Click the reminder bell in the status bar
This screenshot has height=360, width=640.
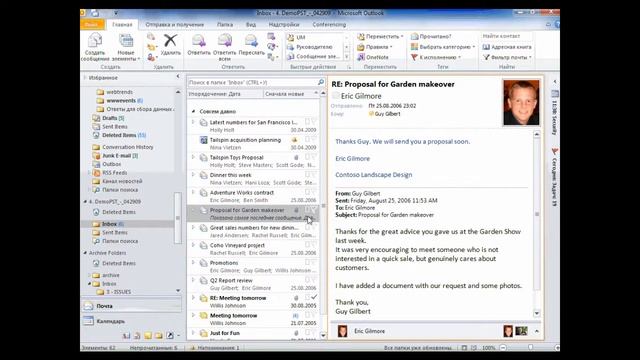pos(193,348)
